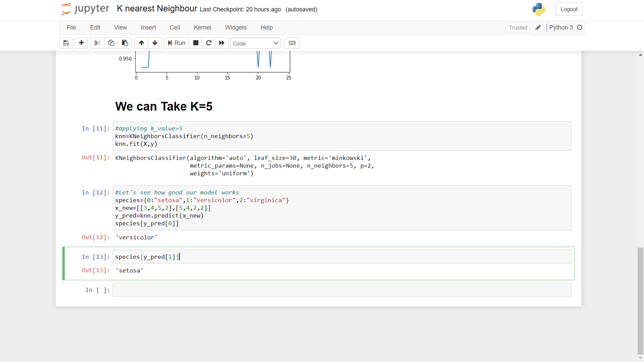Toggle the Trusted notebook indicator

pos(518,27)
